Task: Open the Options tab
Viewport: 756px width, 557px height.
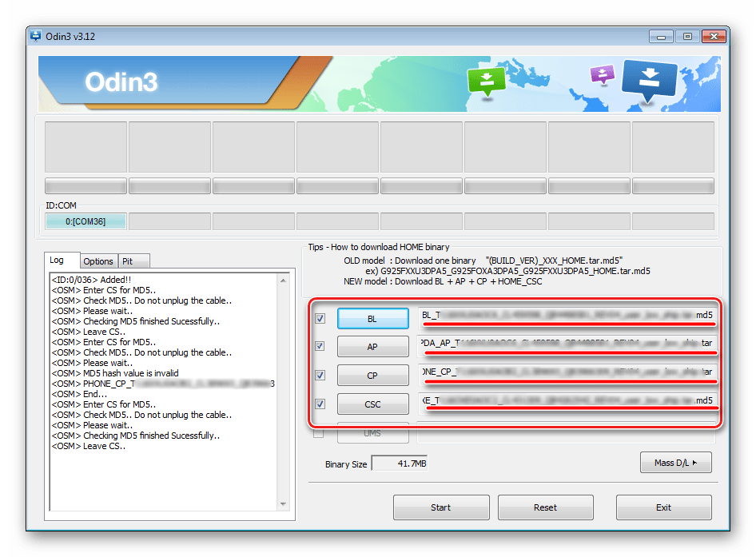Action: (x=97, y=261)
